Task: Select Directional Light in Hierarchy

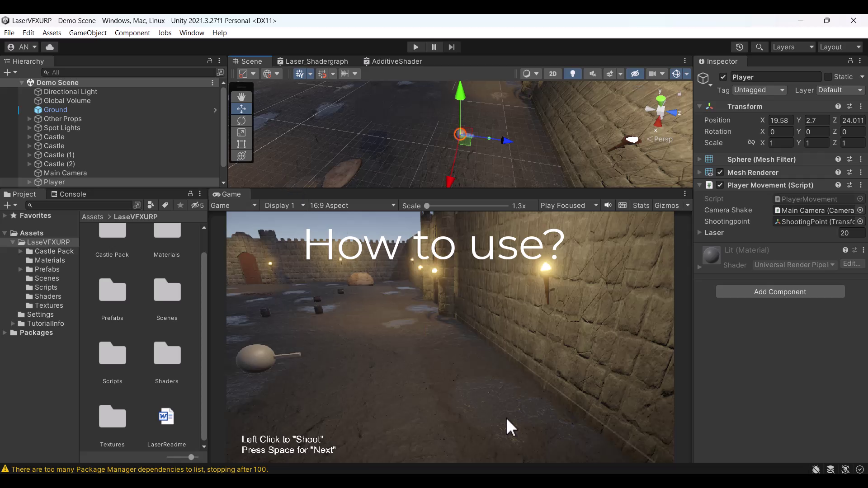Action: [70, 92]
